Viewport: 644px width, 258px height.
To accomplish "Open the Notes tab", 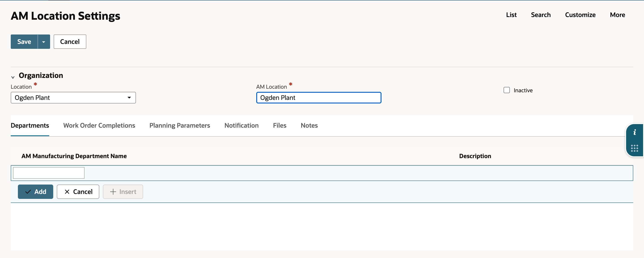I will point(309,125).
